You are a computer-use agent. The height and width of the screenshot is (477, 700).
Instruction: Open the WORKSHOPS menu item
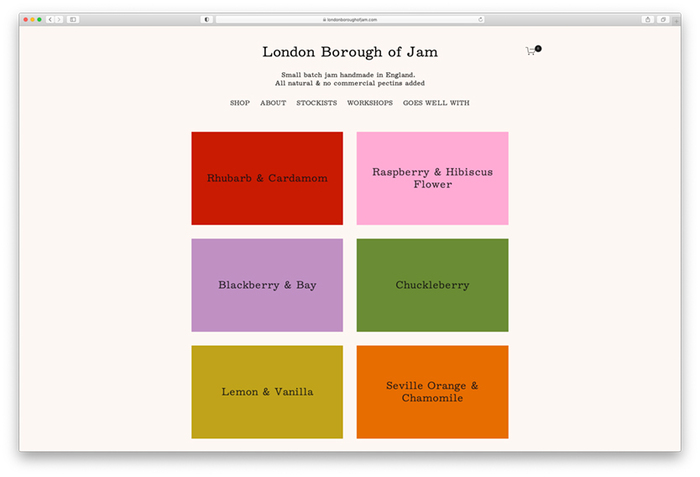370,103
